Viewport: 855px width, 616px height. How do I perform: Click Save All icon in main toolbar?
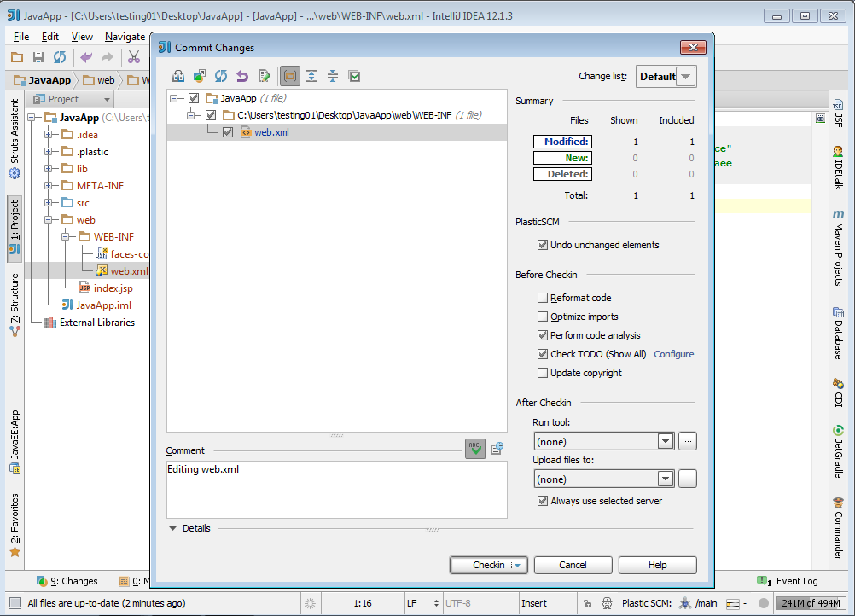tap(38, 57)
